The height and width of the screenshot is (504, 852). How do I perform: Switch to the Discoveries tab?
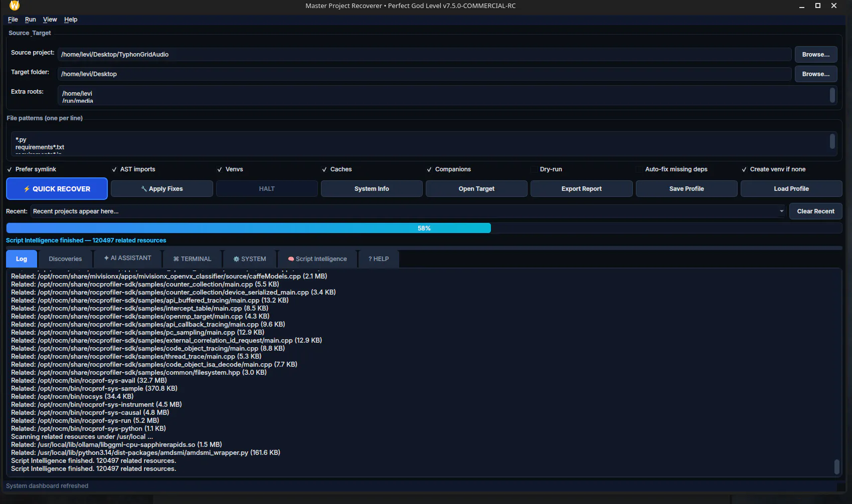[x=65, y=259]
